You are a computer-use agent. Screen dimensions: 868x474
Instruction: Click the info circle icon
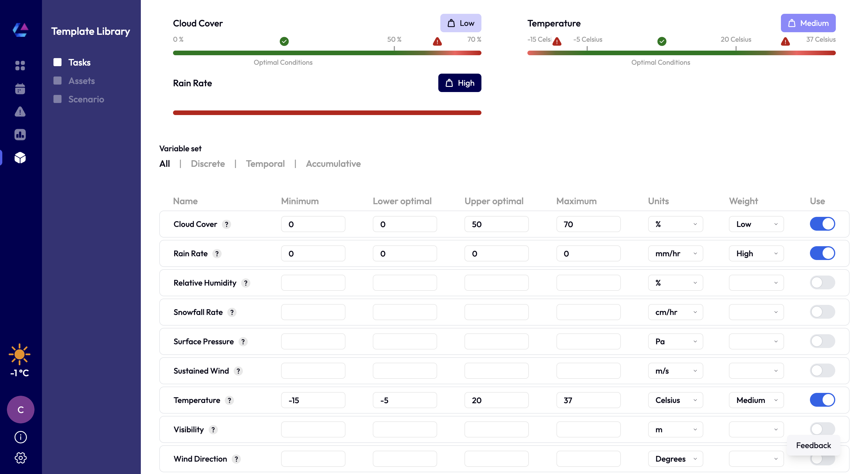point(21,437)
